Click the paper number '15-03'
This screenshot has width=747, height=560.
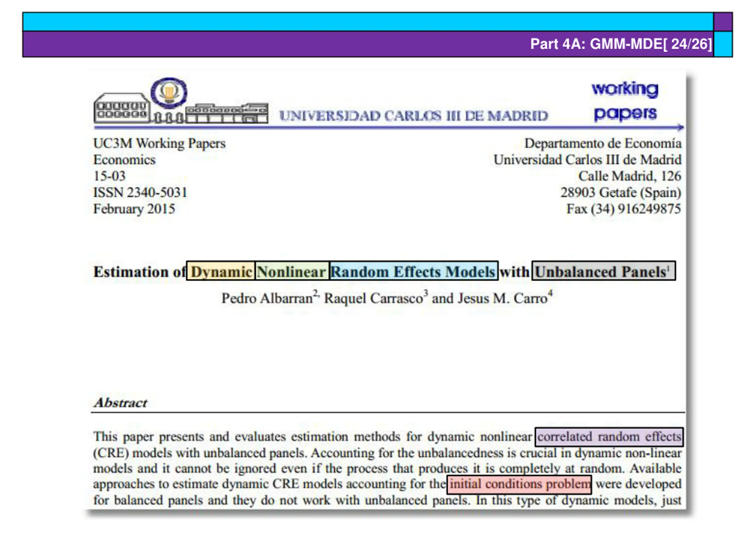pos(109,176)
